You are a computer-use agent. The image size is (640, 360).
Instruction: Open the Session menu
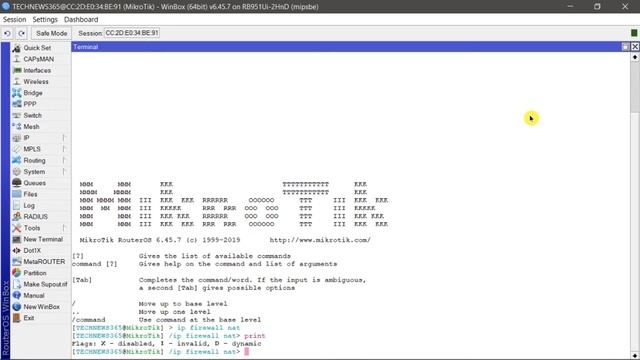pyautogui.click(x=14, y=20)
